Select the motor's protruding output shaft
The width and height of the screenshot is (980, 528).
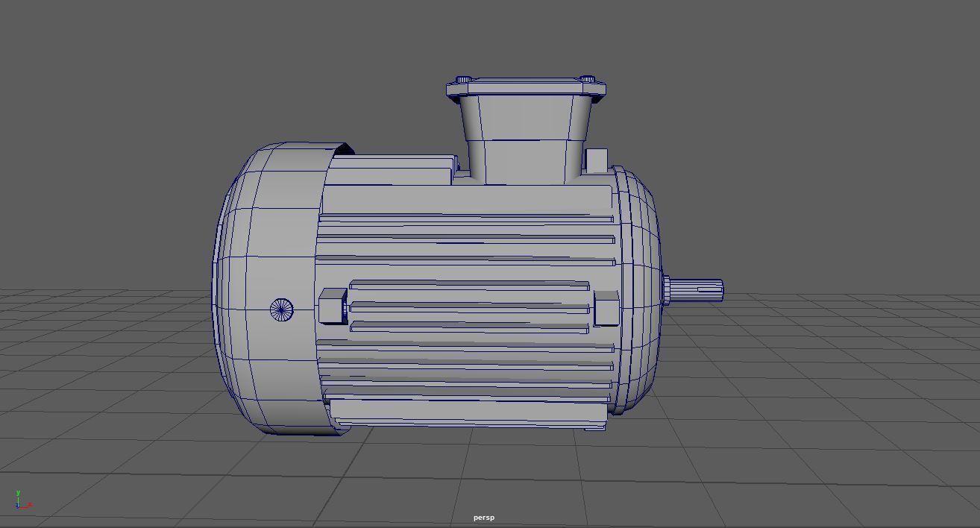point(694,290)
